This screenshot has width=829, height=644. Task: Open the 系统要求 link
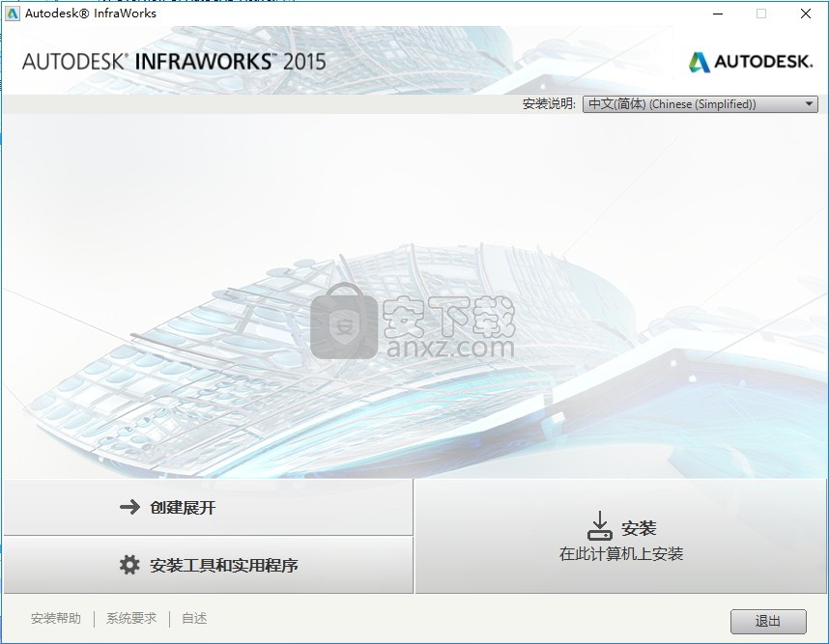pyautogui.click(x=131, y=618)
